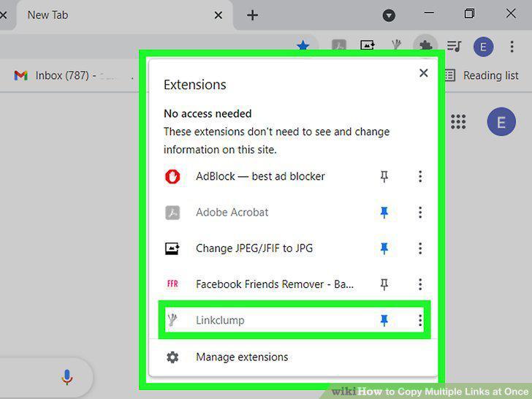Unpin Linkclump from the toolbar
Viewport: 532px width, 399px height.
coord(384,320)
